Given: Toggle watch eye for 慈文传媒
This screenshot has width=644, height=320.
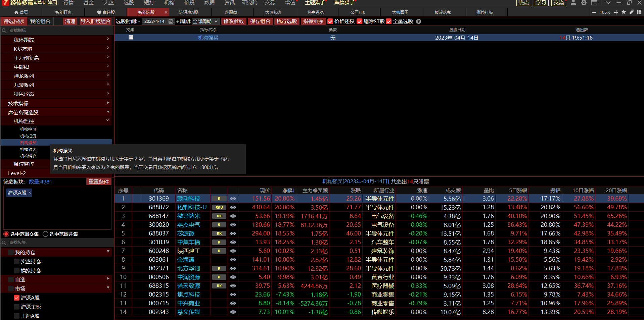Looking at the screenshot, I should point(233,312).
